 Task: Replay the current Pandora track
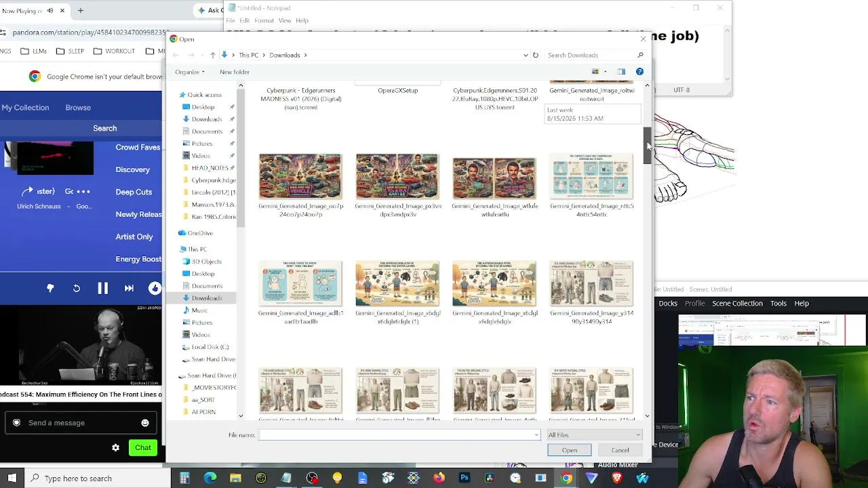pos(77,289)
